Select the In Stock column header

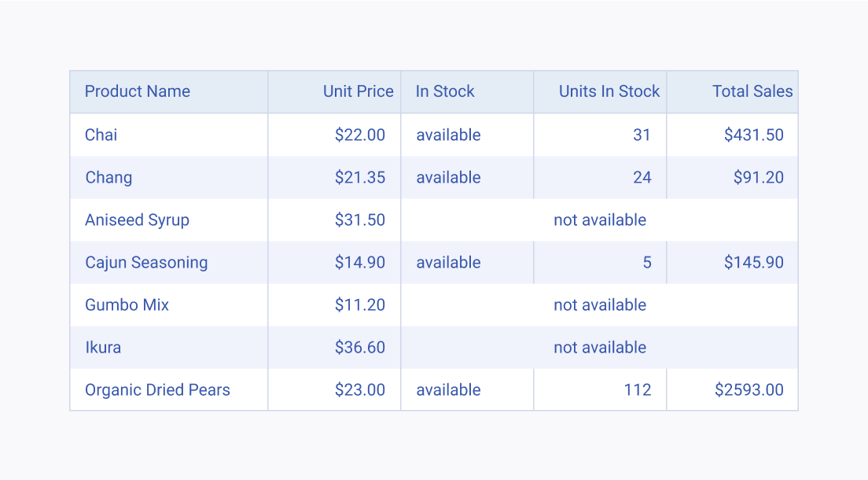coord(467,91)
